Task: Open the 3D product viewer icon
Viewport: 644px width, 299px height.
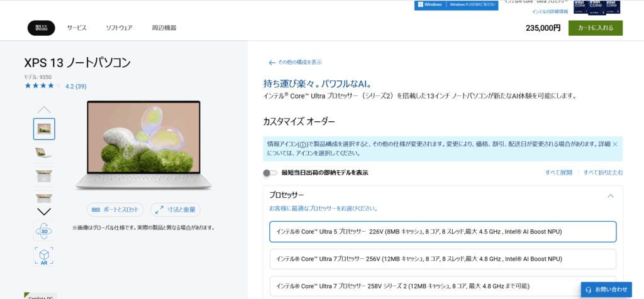Action: coord(44,231)
